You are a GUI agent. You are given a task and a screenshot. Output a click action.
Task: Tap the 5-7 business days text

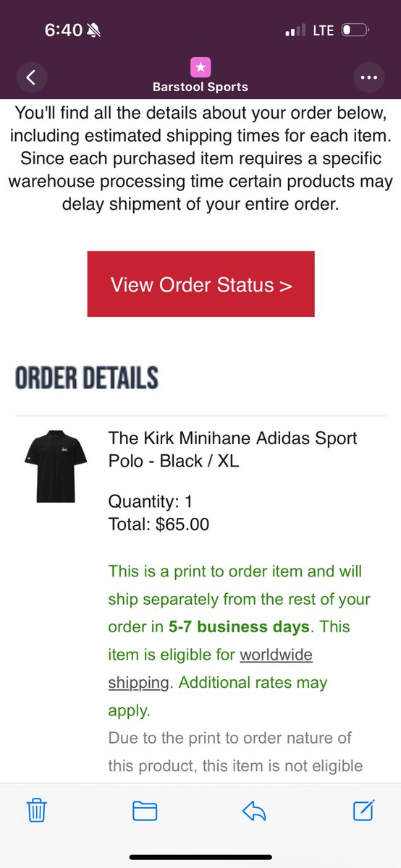239,626
